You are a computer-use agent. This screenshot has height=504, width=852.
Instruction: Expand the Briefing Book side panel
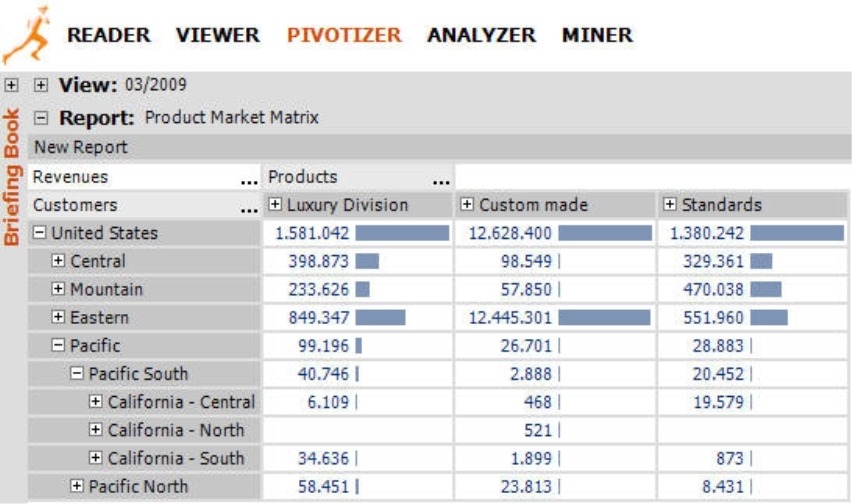point(11,86)
